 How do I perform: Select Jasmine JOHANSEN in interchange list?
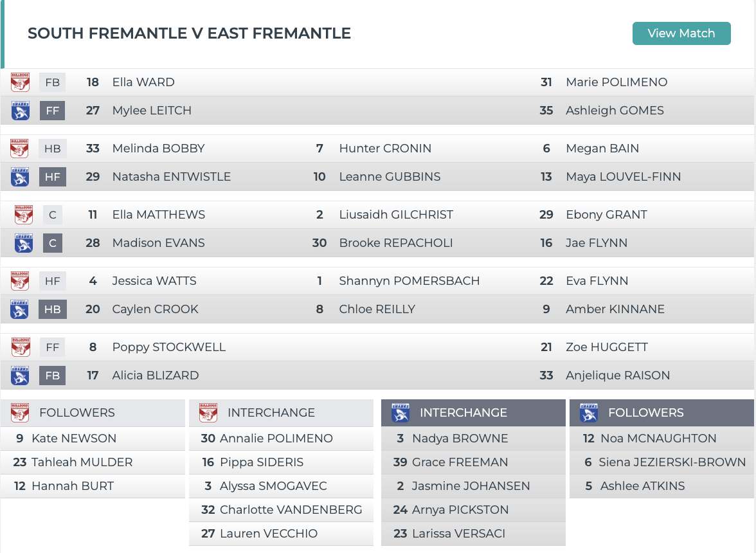471,486
